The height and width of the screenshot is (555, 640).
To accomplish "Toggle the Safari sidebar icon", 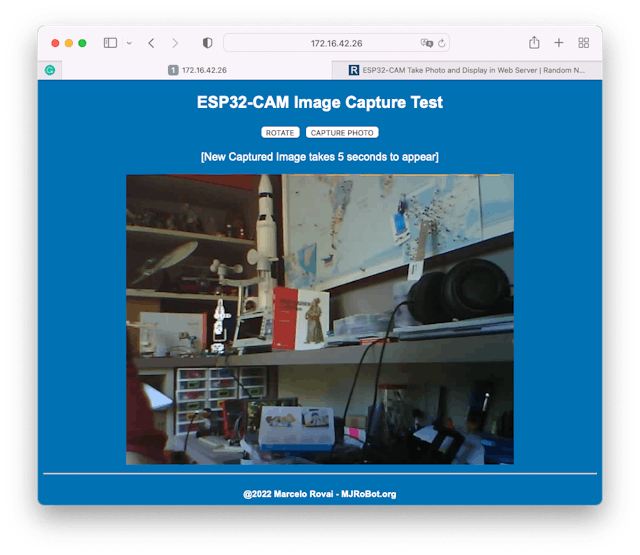I will pyautogui.click(x=110, y=43).
